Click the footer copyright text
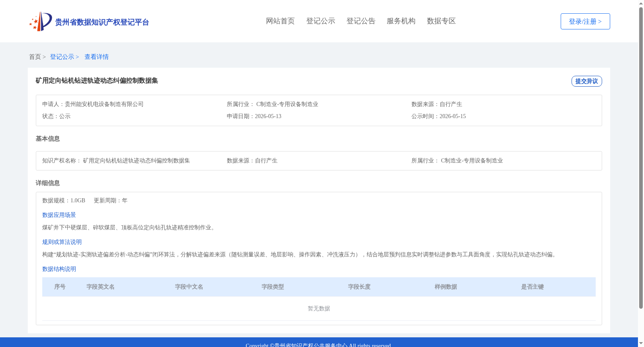 [318, 345]
